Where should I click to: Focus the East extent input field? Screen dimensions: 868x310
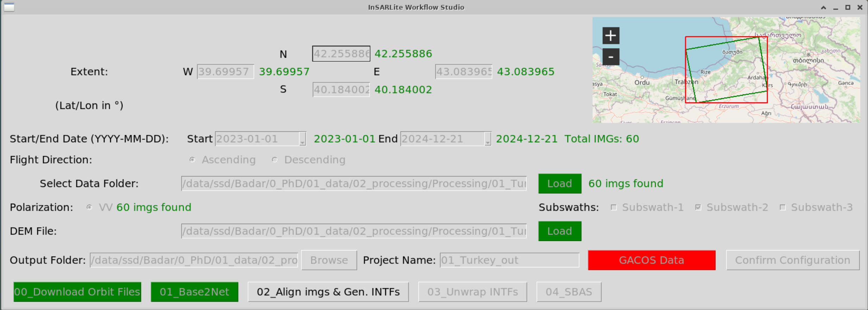pos(464,72)
